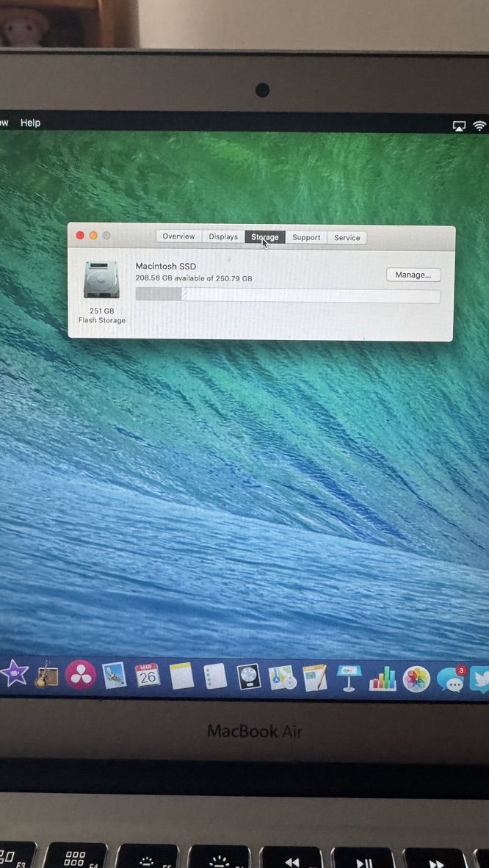
Task: Switch to the Displays tab
Action: point(223,236)
